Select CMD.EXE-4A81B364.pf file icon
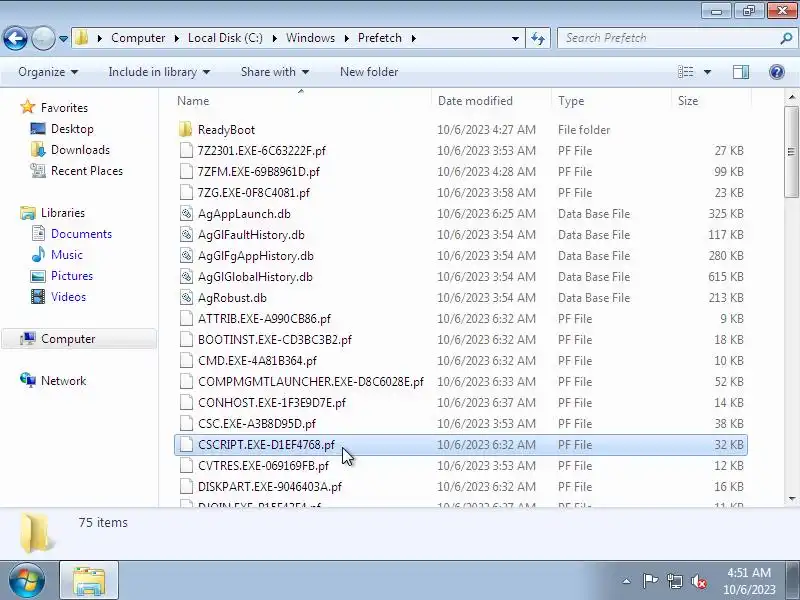This screenshot has width=800, height=600. tap(186, 361)
